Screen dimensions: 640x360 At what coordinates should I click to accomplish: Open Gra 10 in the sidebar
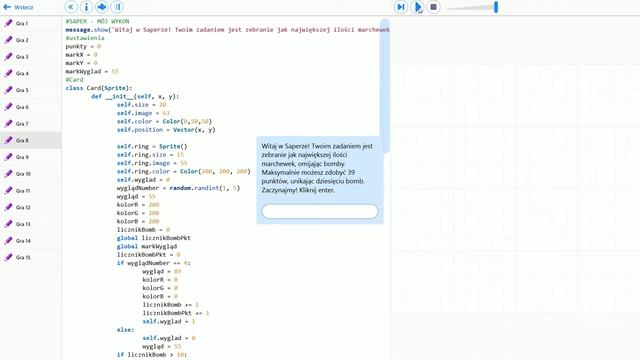[x=31, y=174]
